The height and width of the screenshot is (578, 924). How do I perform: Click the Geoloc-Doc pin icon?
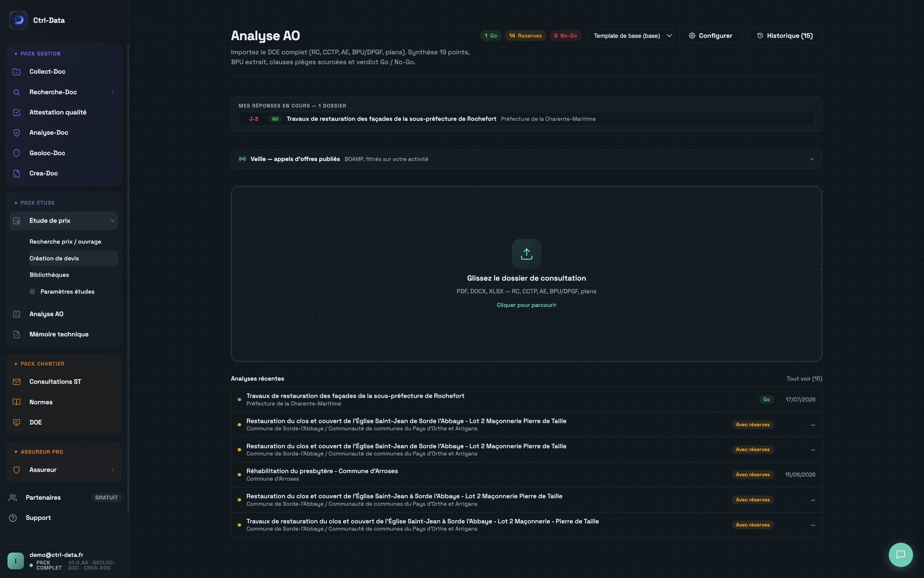tap(16, 153)
